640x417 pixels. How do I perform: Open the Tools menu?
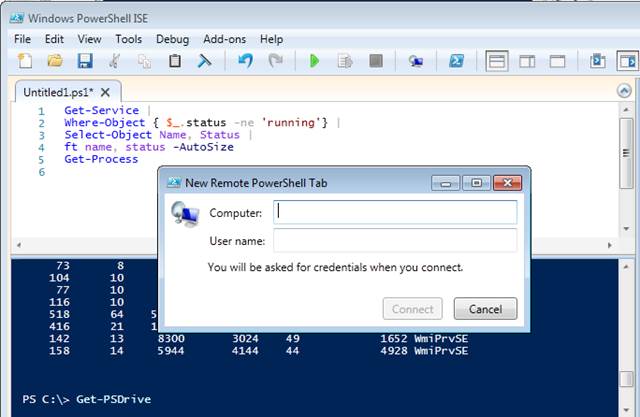pos(129,39)
